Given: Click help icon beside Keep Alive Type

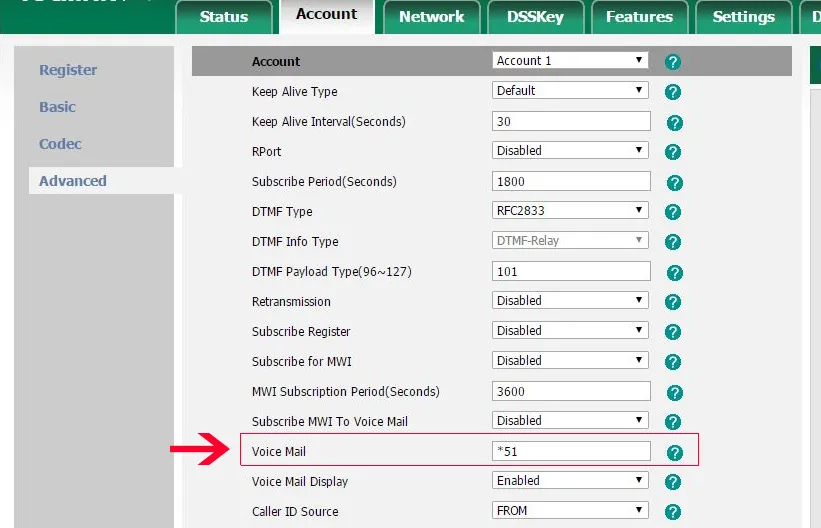Looking at the screenshot, I should (x=673, y=92).
